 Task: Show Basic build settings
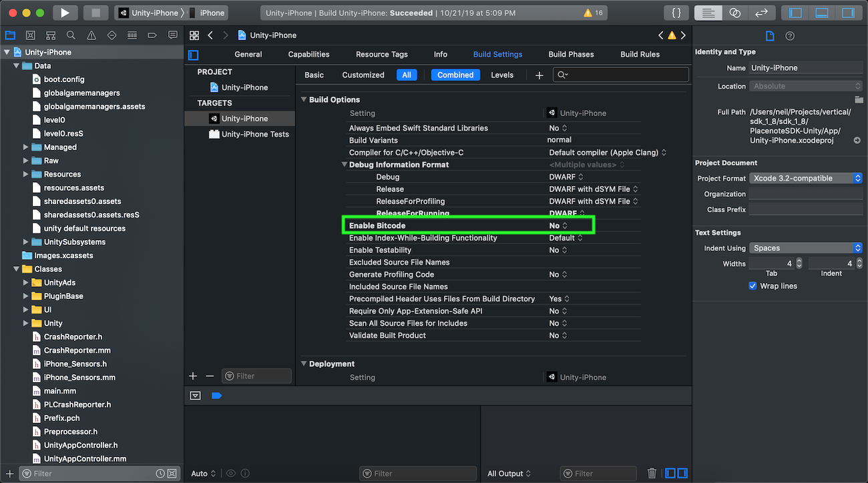314,75
